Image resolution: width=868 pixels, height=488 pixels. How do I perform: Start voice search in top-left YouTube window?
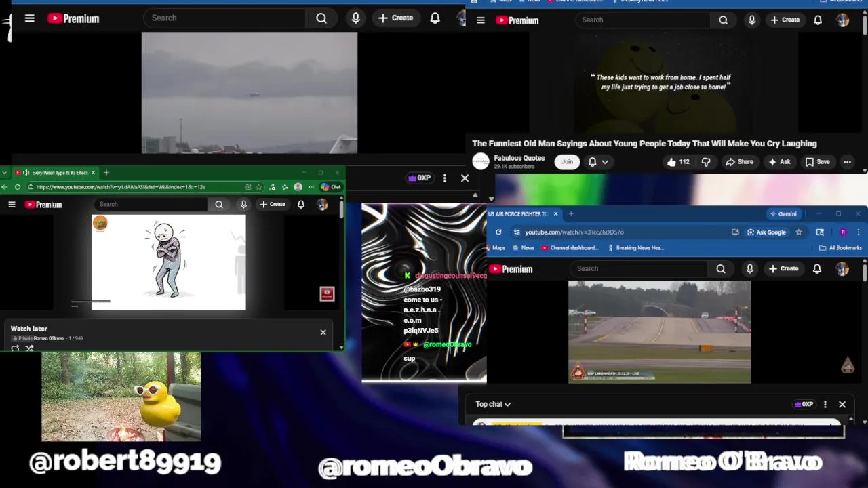click(355, 18)
